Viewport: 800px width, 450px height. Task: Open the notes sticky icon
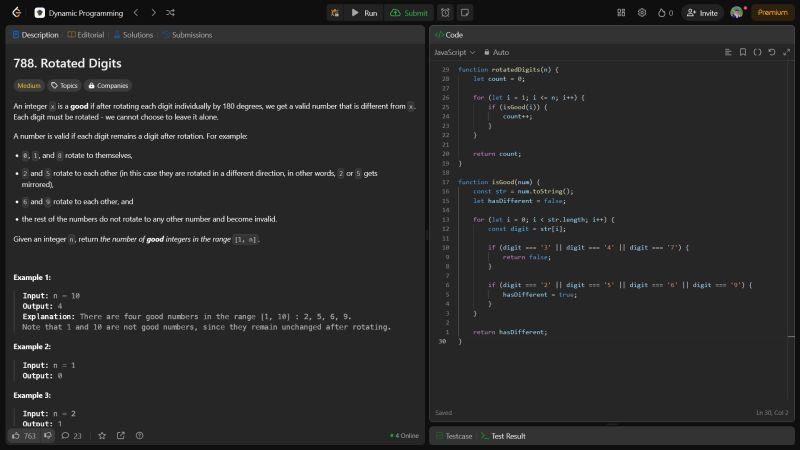pyautogui.click(x=464, y=13)
